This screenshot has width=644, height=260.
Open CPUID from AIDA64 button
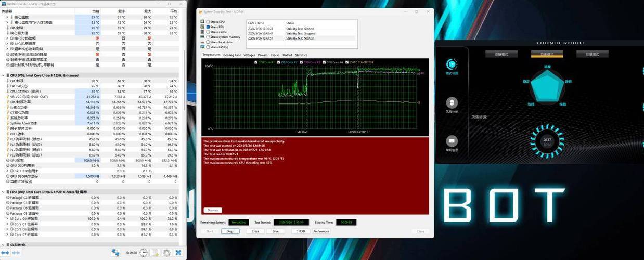[x=300, y=231]
